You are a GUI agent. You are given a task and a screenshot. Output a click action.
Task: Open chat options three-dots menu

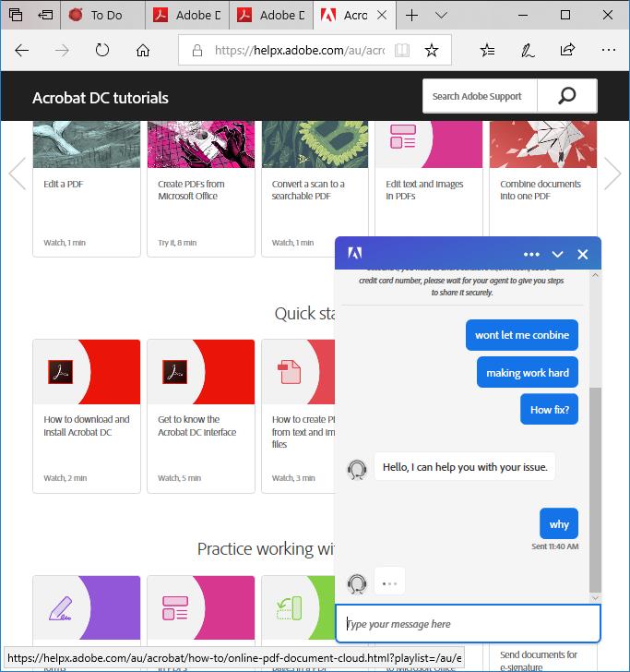click(x=531, y=254)
